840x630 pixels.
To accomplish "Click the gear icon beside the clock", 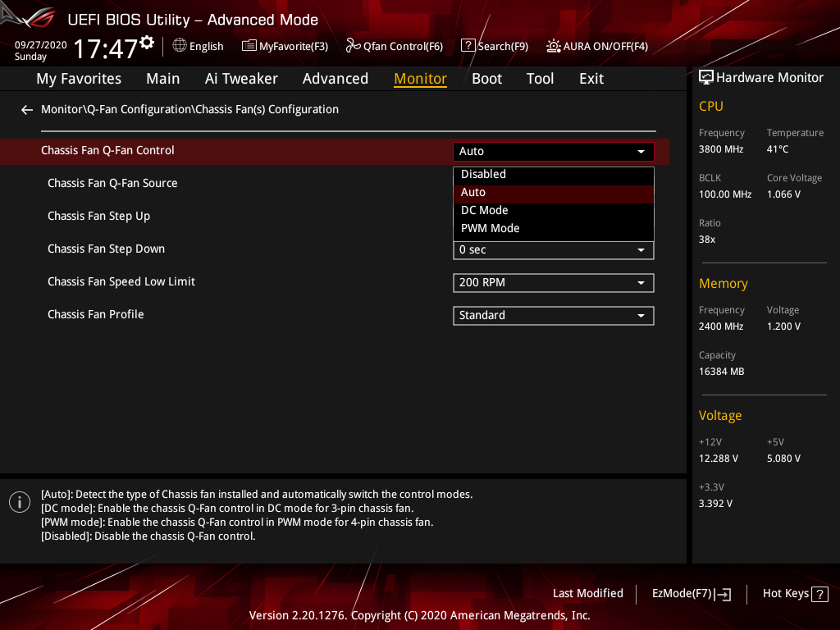I will click(x=147, y=43).
